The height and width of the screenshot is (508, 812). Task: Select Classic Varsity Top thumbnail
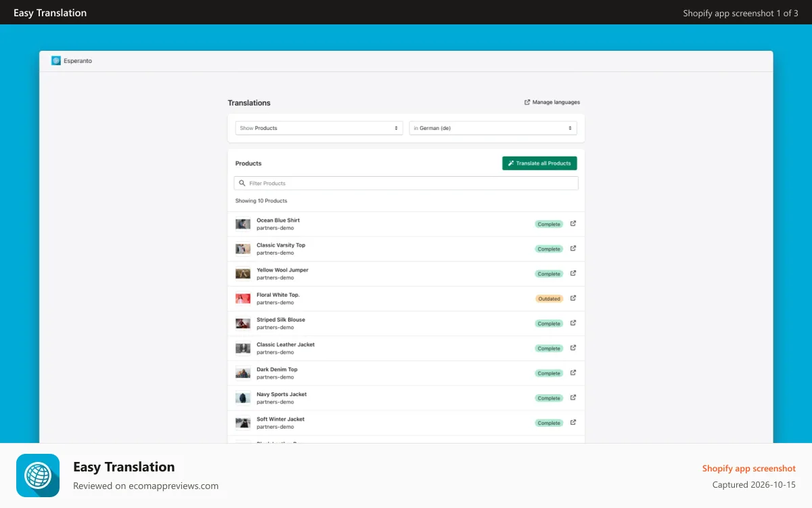[x=243, y=249]
